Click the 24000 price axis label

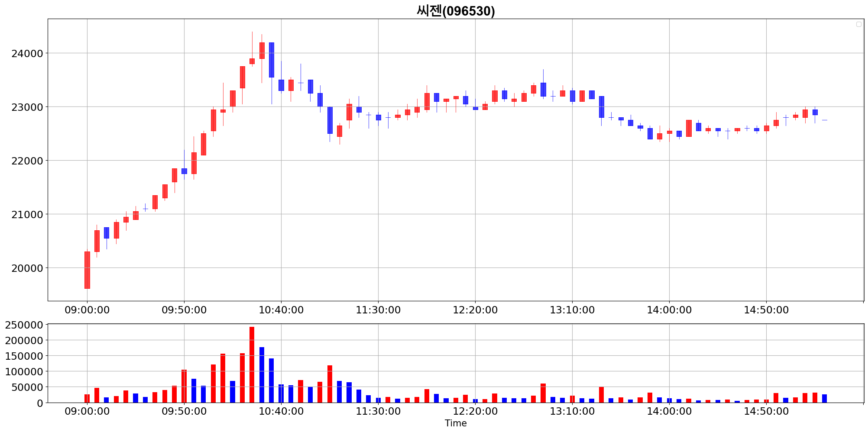pyautogui.click(x=27, y=54)
